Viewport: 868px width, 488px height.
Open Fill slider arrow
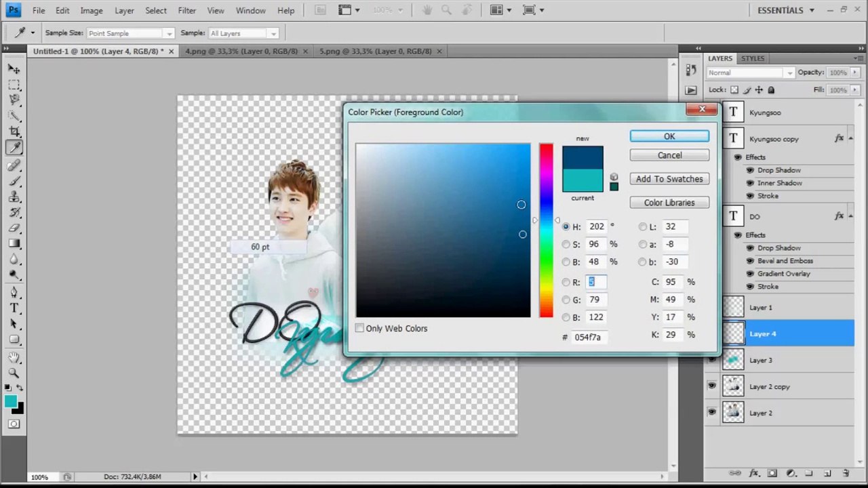point(854,90)
